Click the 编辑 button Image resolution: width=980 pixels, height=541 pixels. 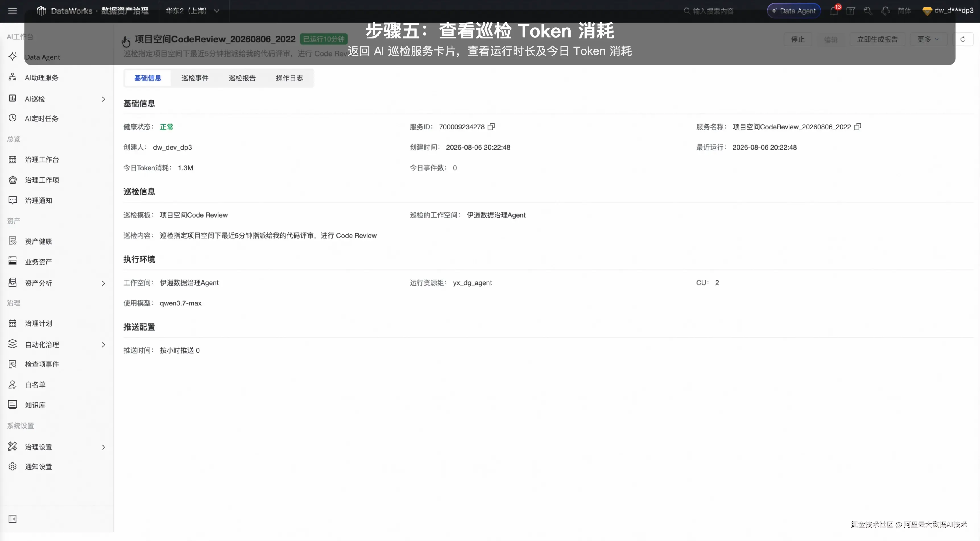tap(831, 39)
